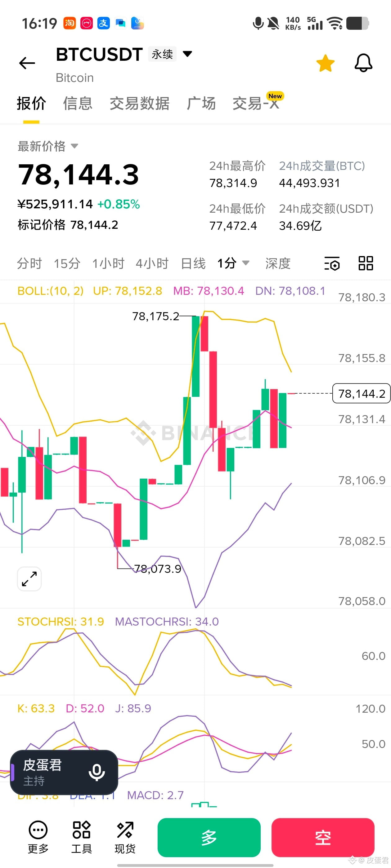The width and height of the screenshot is (391, 868).
Task: Open price alert bell icon
Action: 363,63
